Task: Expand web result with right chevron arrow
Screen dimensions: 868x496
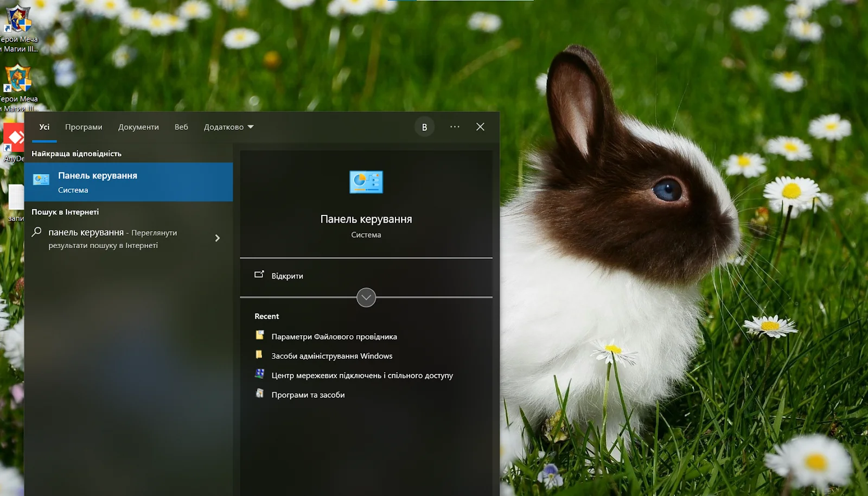Action: point(218,238)
